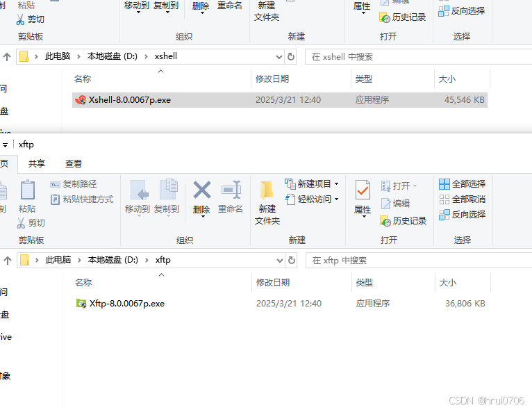Click 打开 in xftp window ribbon
Image resolution: width=532 pixels, height=410 pixels.
point(399,186)
